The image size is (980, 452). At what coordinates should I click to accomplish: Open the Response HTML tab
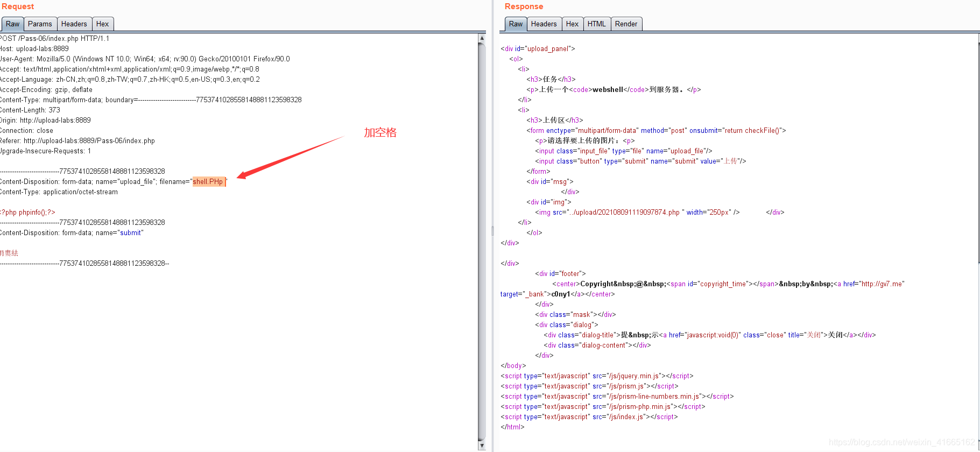(x=597, y=24)
